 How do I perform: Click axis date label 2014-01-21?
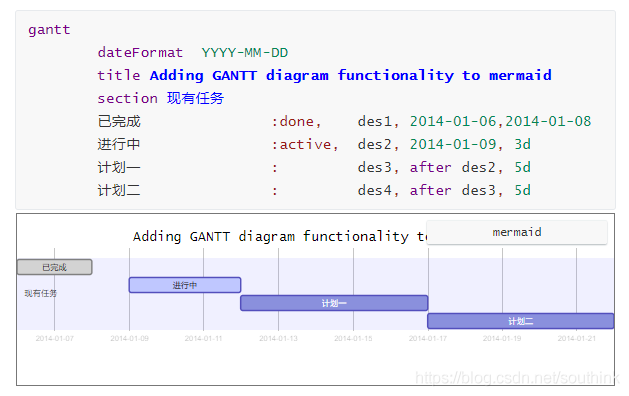click(x=576, y=339)
